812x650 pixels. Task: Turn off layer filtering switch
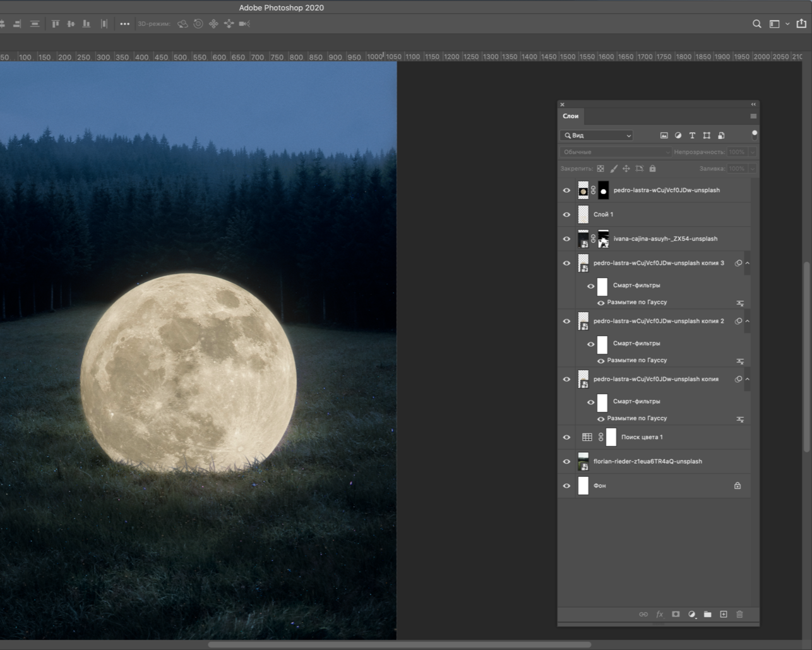pos(754,135)
